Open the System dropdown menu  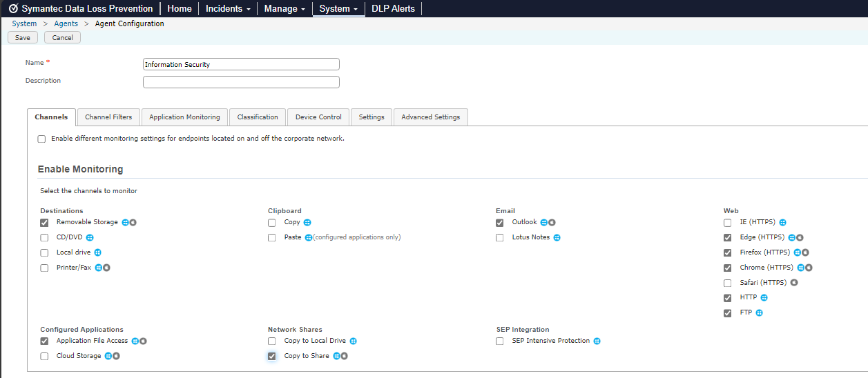[x=338, y=9]
